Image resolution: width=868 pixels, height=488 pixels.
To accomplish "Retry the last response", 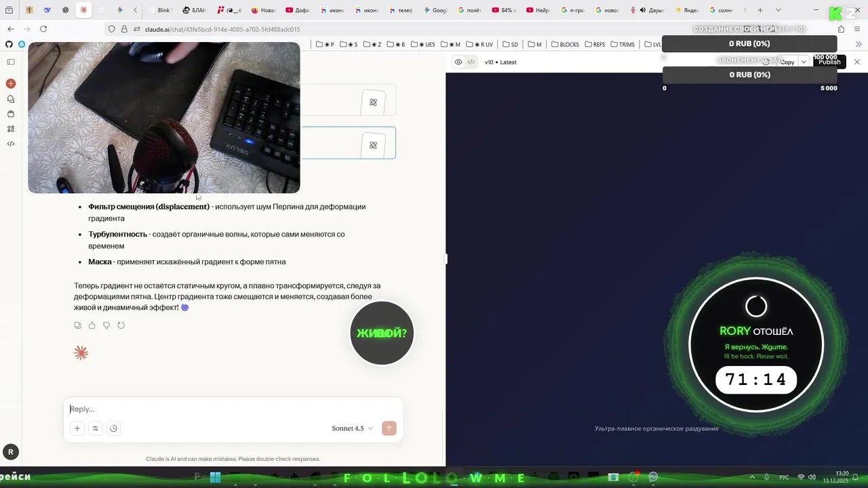I will (x=121, y=325).
